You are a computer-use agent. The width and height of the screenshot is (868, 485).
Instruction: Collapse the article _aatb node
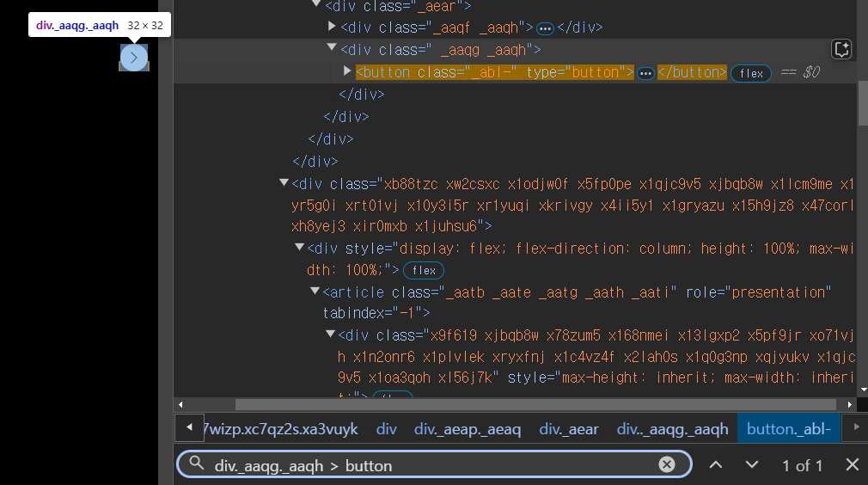[315, 291]
